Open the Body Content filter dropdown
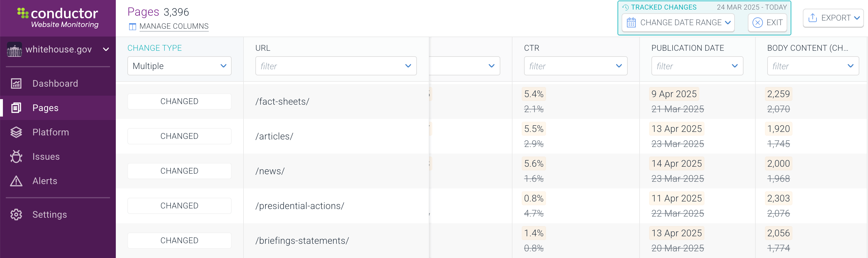The width and height of the screenshot is (868, 258). point(813,66)
